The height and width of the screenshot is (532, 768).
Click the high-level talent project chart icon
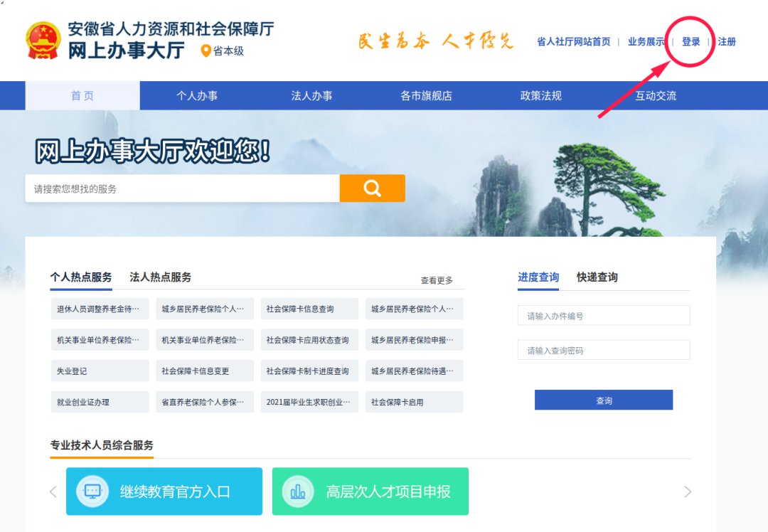298,491
